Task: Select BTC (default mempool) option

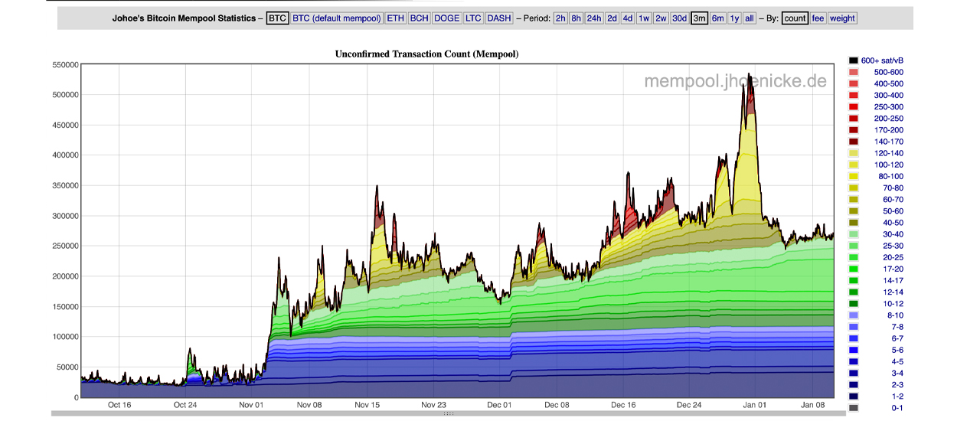Action: (336, 18)
